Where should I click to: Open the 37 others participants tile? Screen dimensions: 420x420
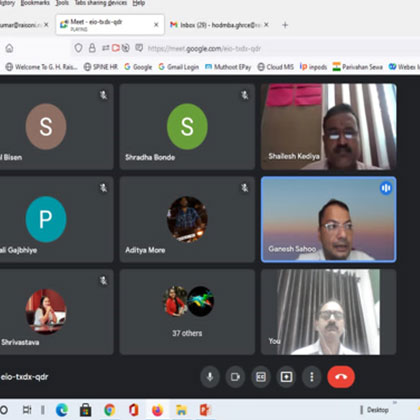coord(187,312)
